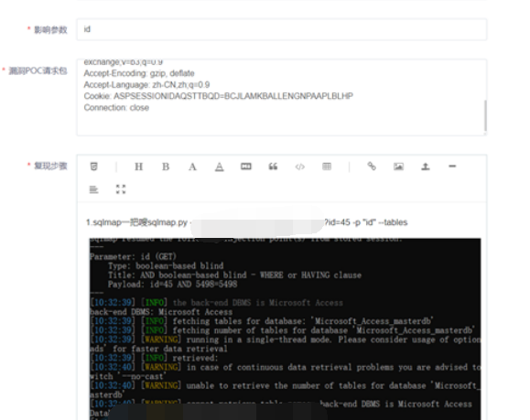
Task: Open font color with plain A icon
Action: point(192,167)
